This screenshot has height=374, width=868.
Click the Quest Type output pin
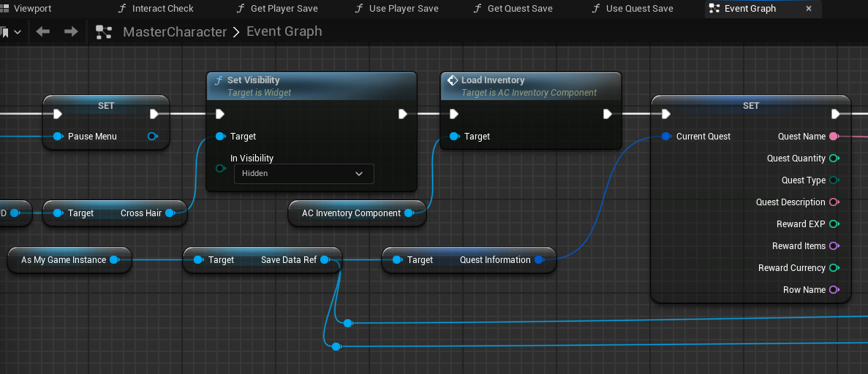point(834,180)
